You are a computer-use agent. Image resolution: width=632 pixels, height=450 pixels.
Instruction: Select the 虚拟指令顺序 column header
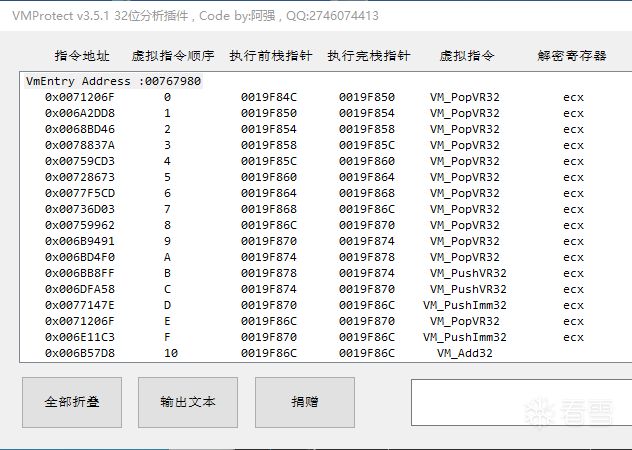(173, 56)
